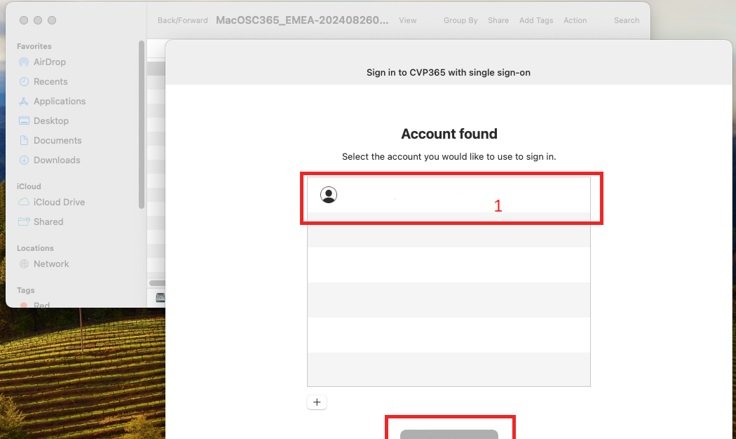736x439 pixels.
Task: Click the Finder window title MacOSC365_EMEA
Action: tap(302, 20)
